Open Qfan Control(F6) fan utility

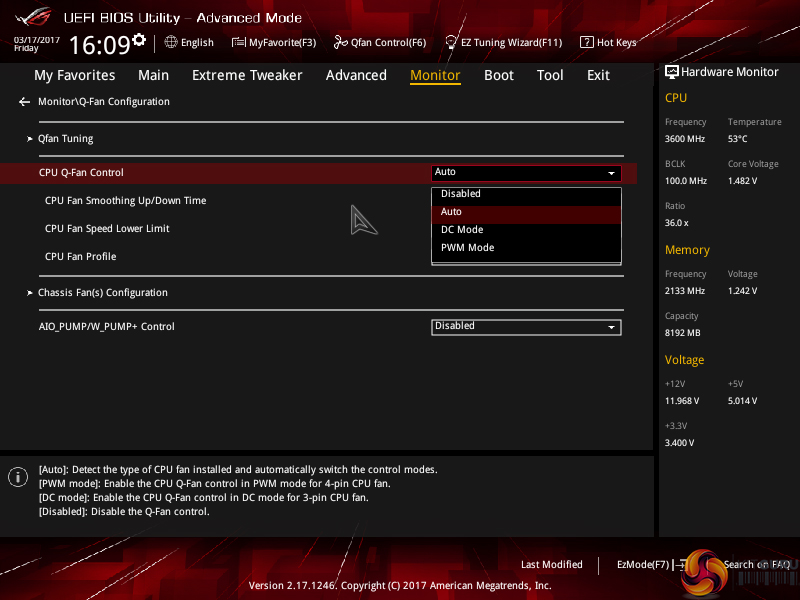click(x=380, y=42)
